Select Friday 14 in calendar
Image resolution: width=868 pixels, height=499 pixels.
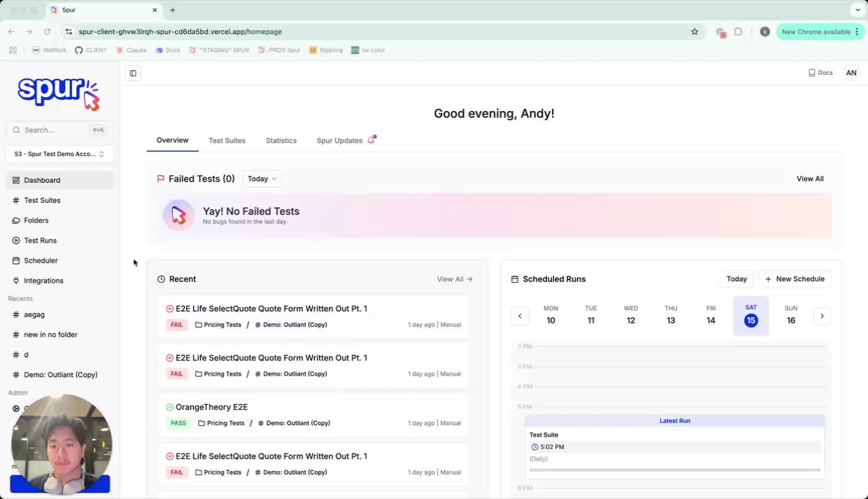pos(711,315)
